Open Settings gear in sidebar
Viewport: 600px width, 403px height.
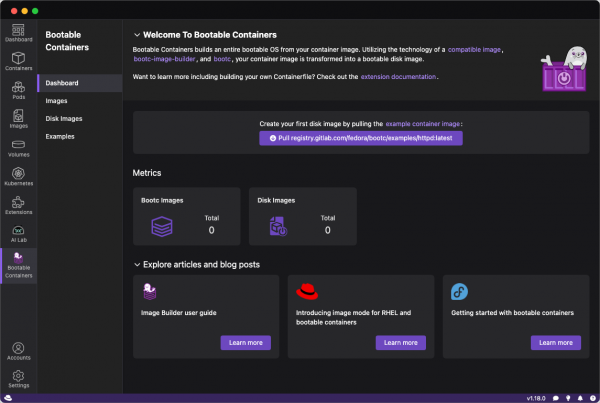click(x=18, y=378)
